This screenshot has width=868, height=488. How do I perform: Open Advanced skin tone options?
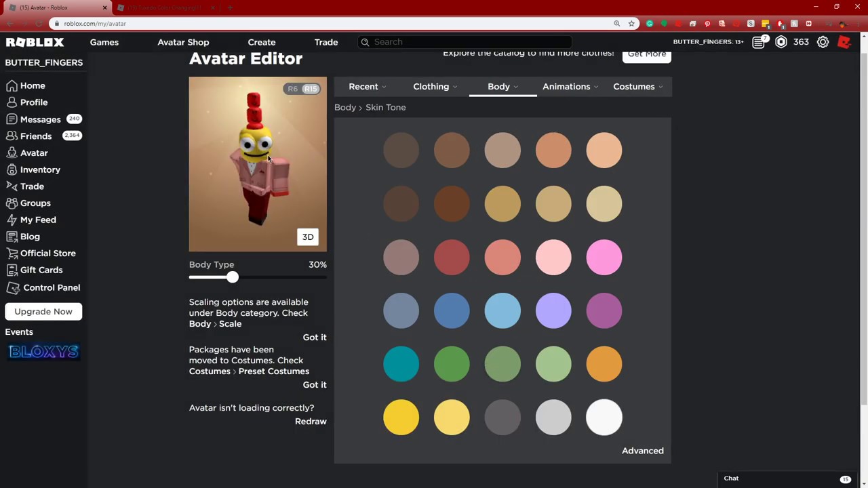pyautogui.click(x=643, y=451)
